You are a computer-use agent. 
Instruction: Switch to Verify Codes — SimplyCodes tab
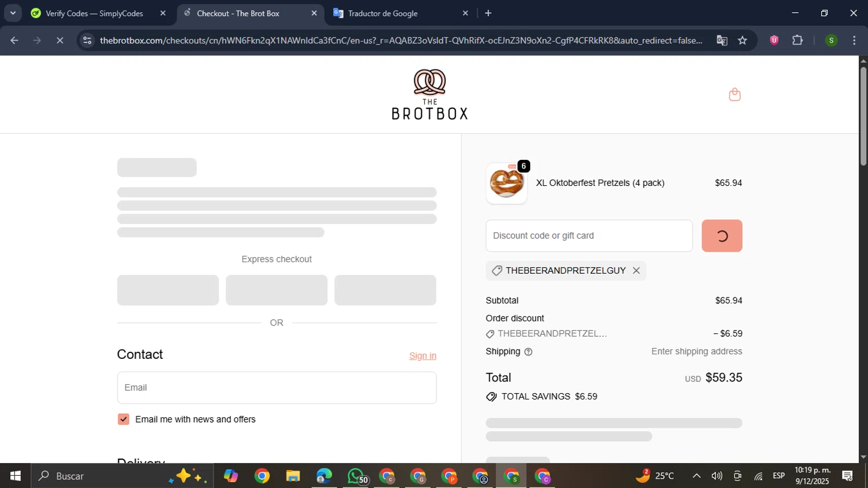[94, 13]
